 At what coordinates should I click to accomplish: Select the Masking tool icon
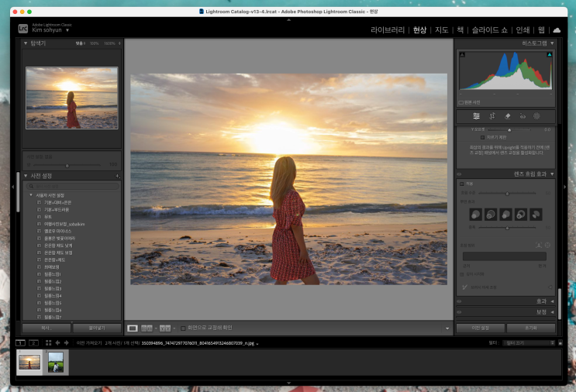[536, 116]
